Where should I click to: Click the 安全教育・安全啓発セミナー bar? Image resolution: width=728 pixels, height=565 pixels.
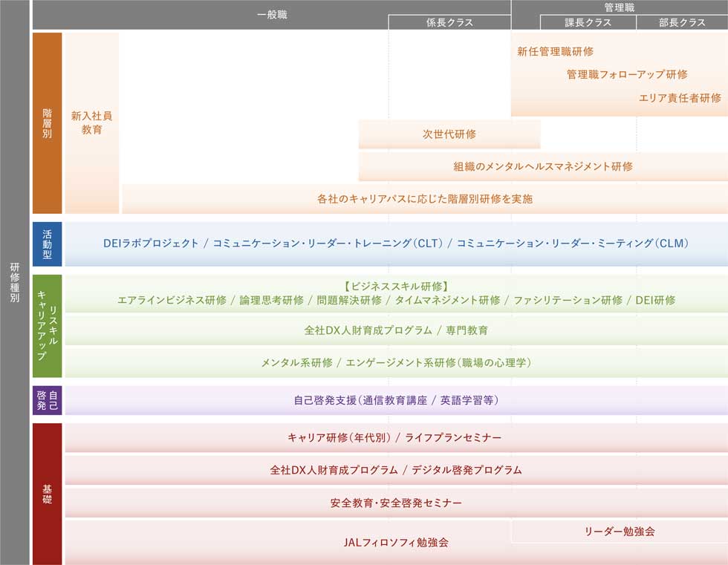[396, 503]
